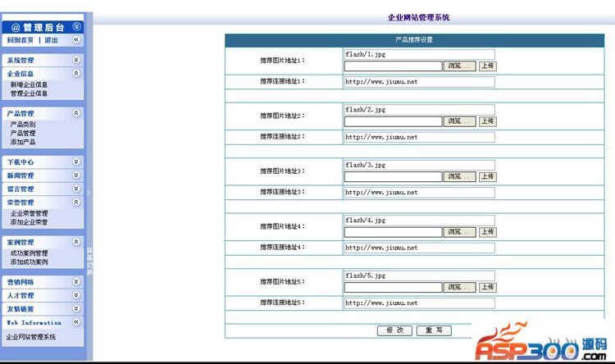Open 管理企业信息 in sidebar

[29, 93]
